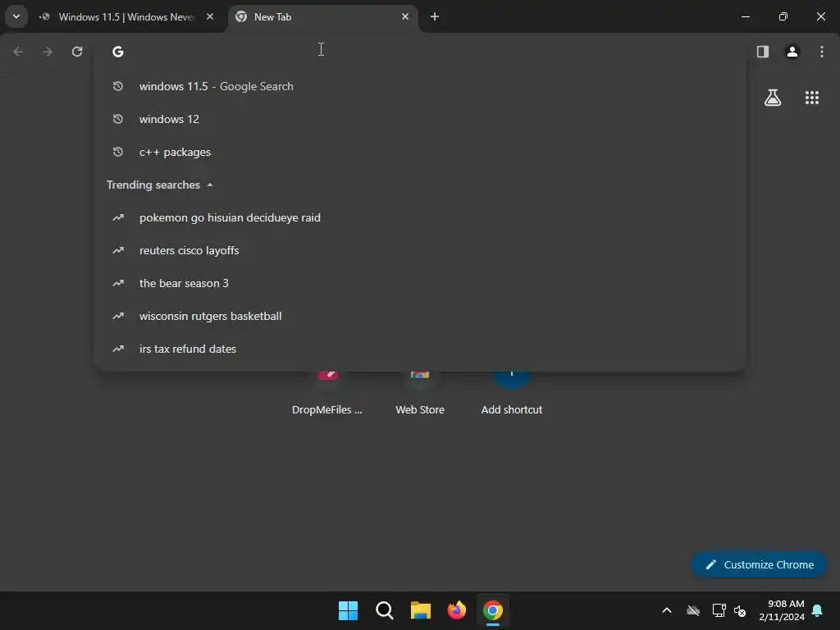Viewport: 840px width, 630px height.
Task: Open the Windows Start menu
Action: [x=348, y=610]
